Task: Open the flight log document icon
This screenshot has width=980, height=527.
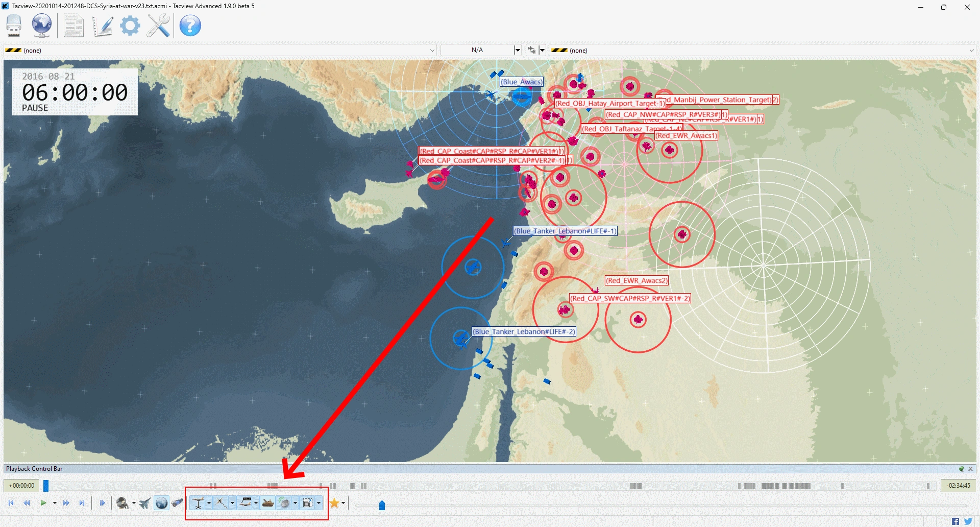Action: coord(73,26)
